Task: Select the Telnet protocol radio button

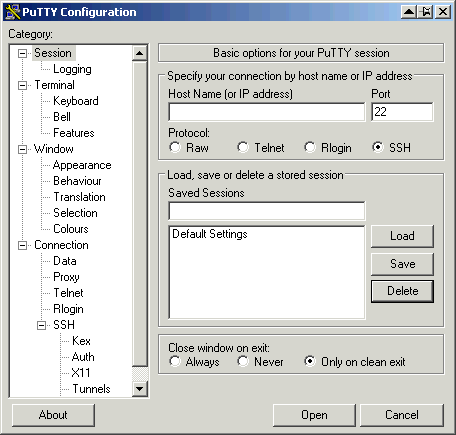Action: point(243,147)
